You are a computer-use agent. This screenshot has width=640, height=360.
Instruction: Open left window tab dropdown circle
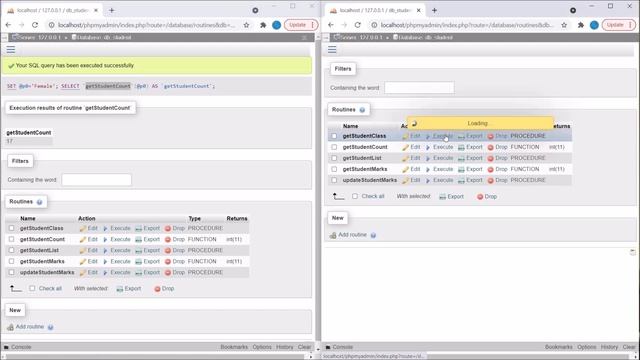pyautogui.click(x=255, y=11)
